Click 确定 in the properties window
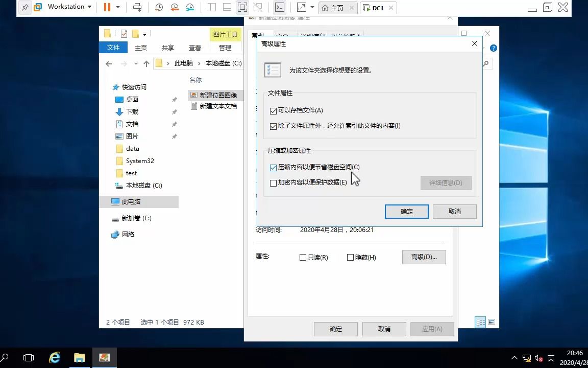Viewport: 588px width, 368px height. click(x=336, y=329)
